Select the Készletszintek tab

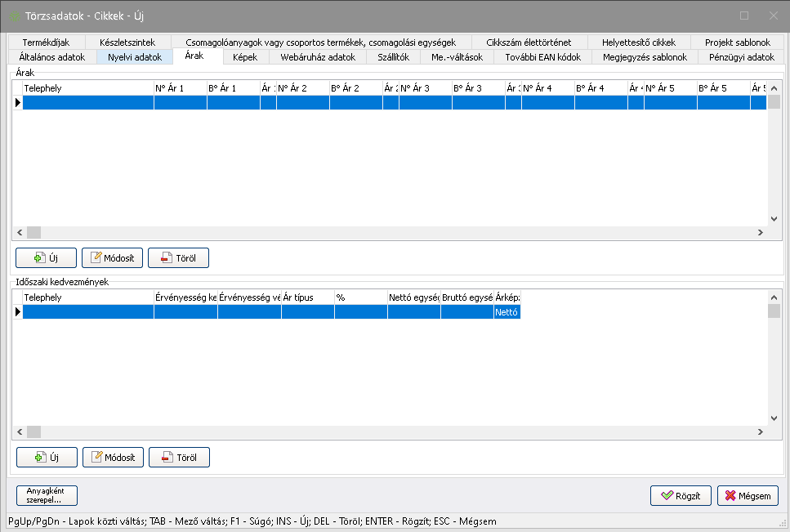pos(127,42)
